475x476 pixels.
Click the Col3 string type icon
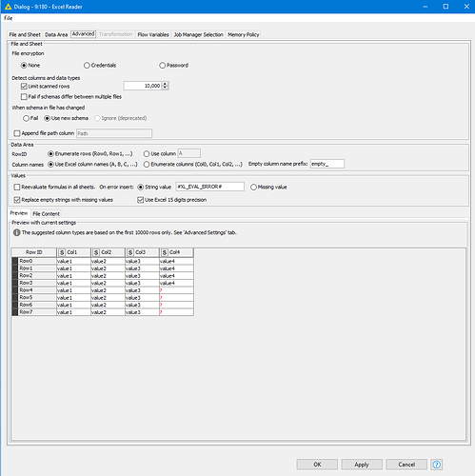[130, 252]
